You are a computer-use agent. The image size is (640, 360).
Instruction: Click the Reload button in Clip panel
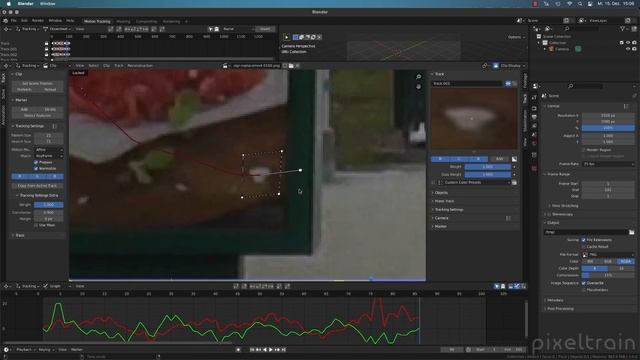click(50, 89)
